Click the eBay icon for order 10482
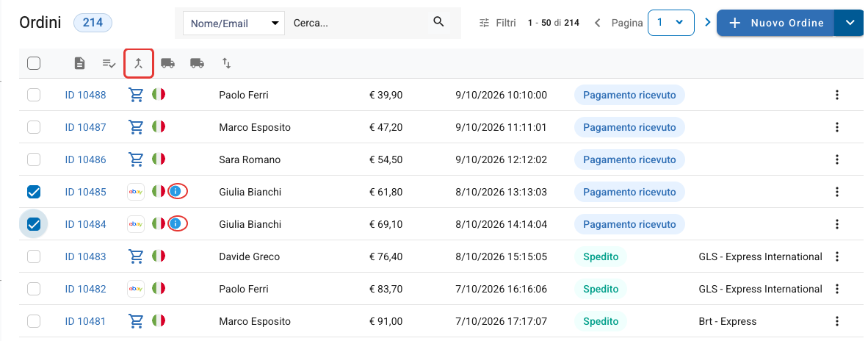Viewport: 868px width, 341px height. pyautogui.click(x=136, y=288)
